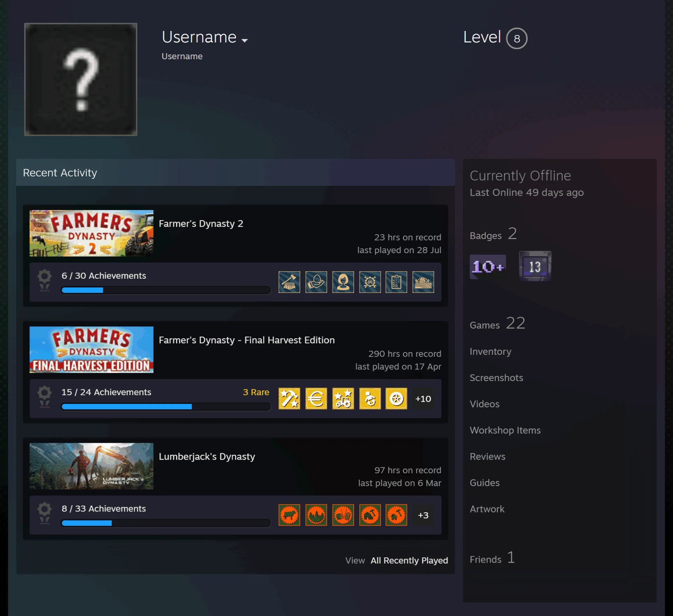Click the Final Harvest Edition game thumbnail
The image size is (673, 616).
click(91, 350)
